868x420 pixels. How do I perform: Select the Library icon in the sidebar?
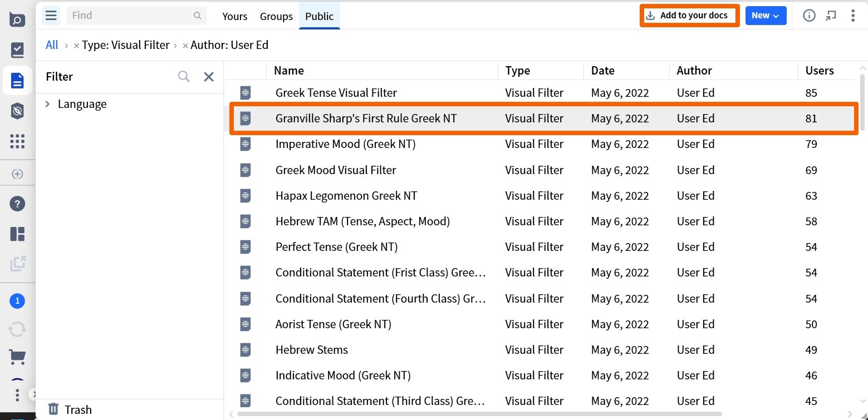click(18, 50)
